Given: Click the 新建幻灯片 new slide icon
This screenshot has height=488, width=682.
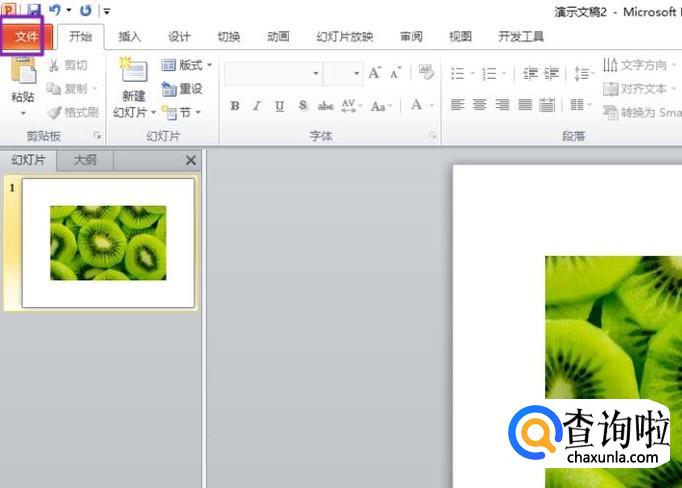Looking at the screenshot, I should 134,70.
